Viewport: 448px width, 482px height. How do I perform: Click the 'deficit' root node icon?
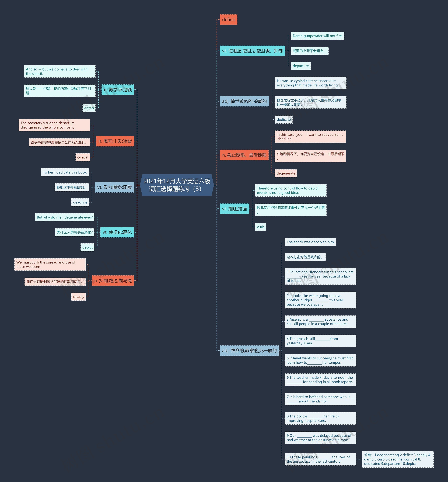click(228, 20)
